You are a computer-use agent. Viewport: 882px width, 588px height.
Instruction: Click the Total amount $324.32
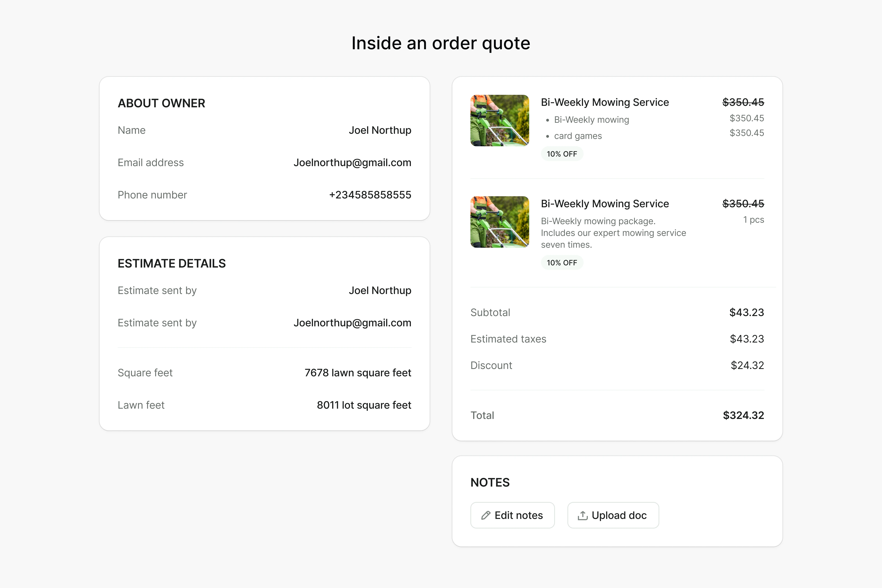coord(743,415)
